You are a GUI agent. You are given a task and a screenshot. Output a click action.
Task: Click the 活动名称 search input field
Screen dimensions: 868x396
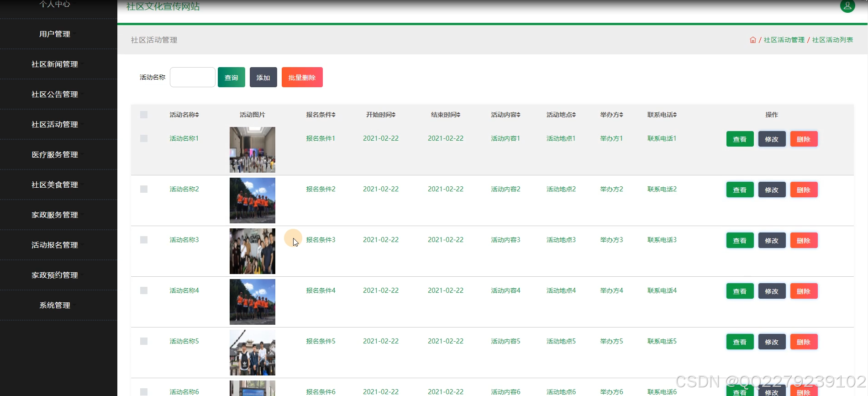pos(193,77)
